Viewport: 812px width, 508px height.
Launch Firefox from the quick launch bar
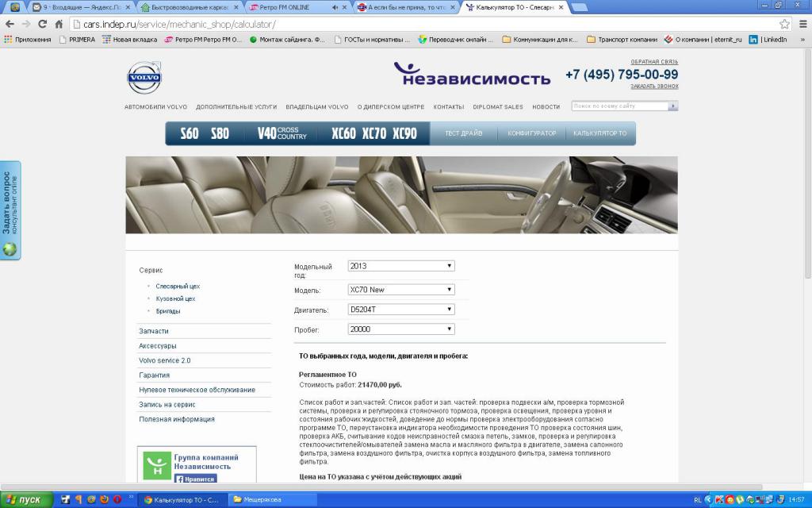[x=105, y=500]
